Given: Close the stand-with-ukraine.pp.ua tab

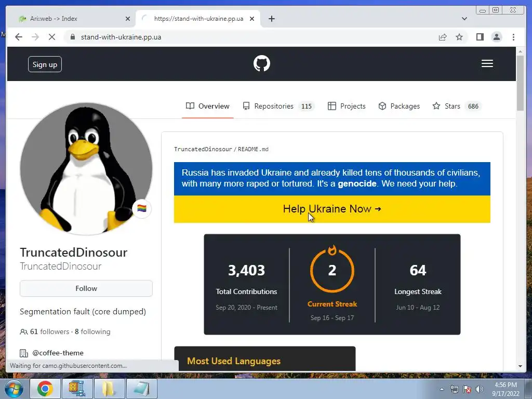Looking at the screenshot, I should (x=252, y=19).
